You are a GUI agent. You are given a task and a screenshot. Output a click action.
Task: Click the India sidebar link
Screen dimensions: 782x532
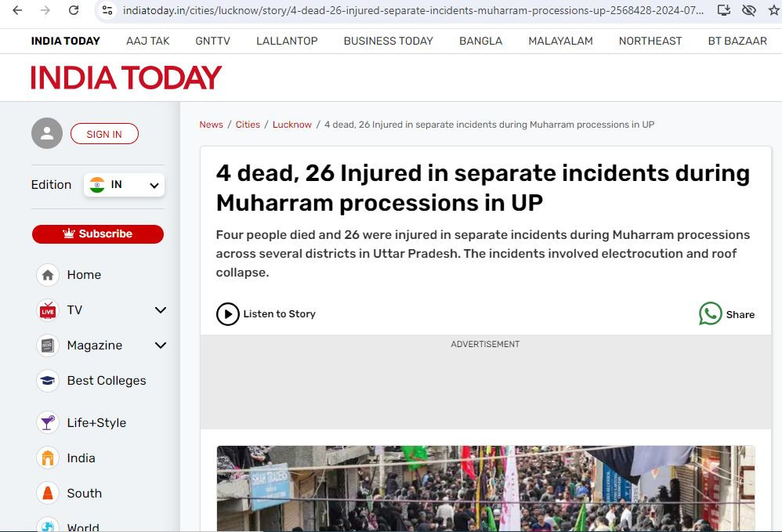81,458
